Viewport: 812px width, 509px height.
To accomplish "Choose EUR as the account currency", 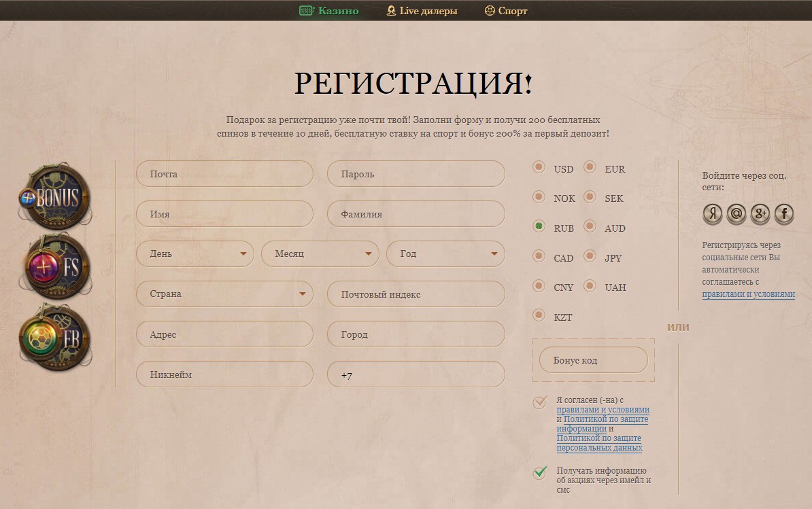I will pos(590,167).
